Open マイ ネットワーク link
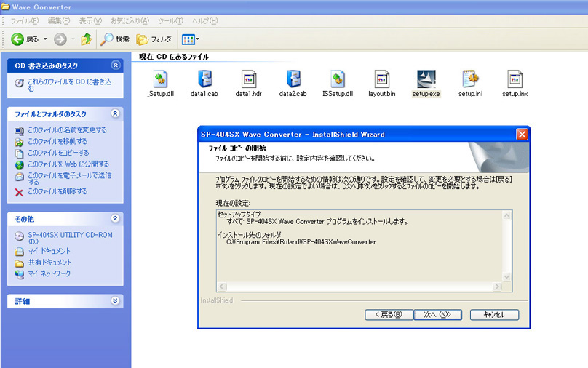Viewport: 588px width, 368px height. tap(49, 273)
